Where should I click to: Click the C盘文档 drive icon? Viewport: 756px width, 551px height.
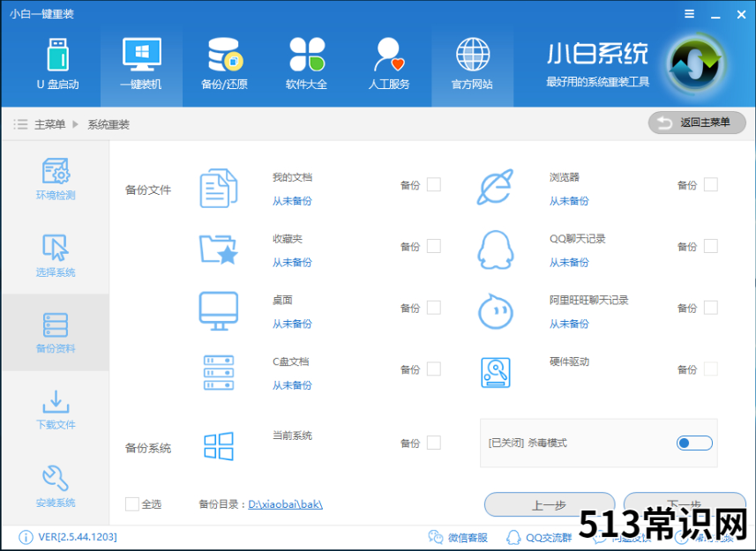219,372
